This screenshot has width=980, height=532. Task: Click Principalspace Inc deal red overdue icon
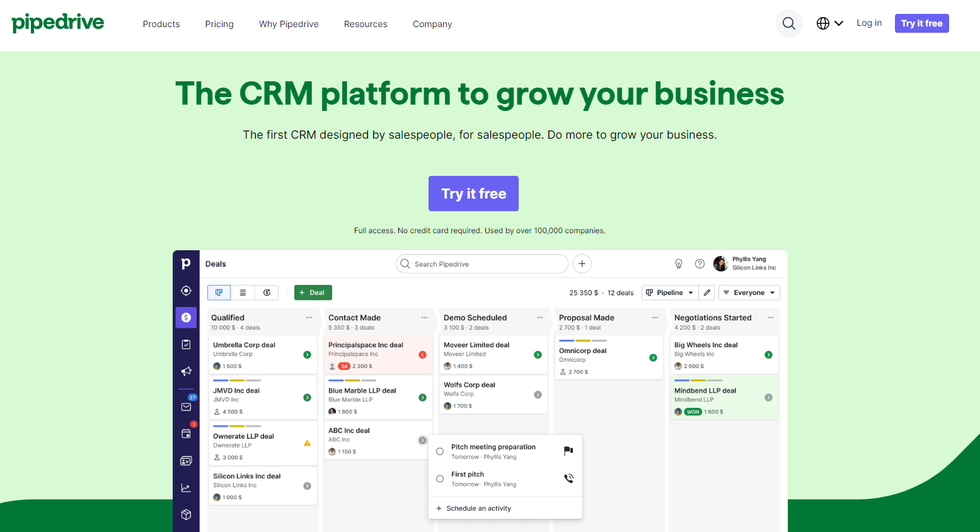[x=422, y=355]
